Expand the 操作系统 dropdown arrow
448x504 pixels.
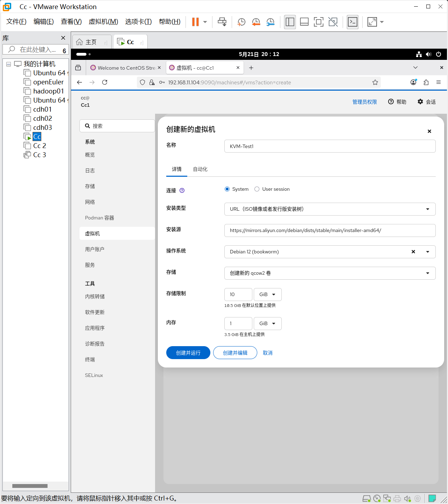click(428, 252)
